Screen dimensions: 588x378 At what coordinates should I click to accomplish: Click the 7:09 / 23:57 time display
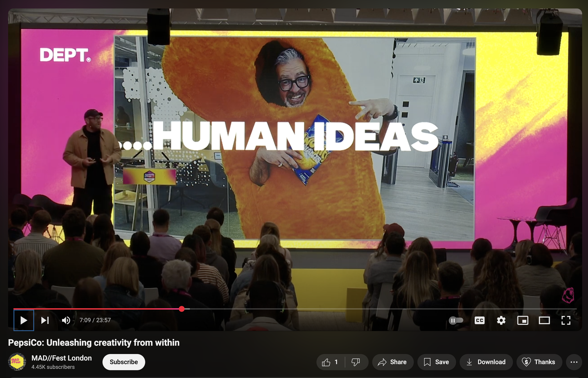pyautogui.click(x=95, y=320)
